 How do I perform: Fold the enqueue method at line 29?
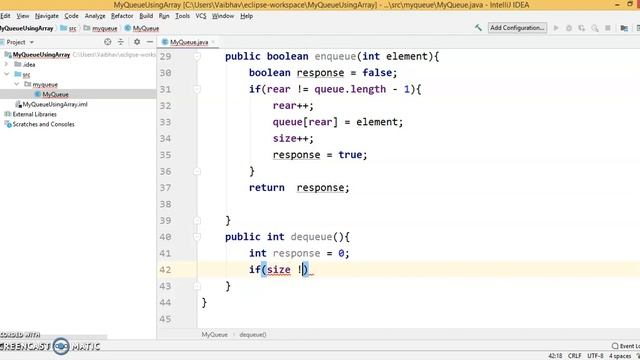pos(197,56)
